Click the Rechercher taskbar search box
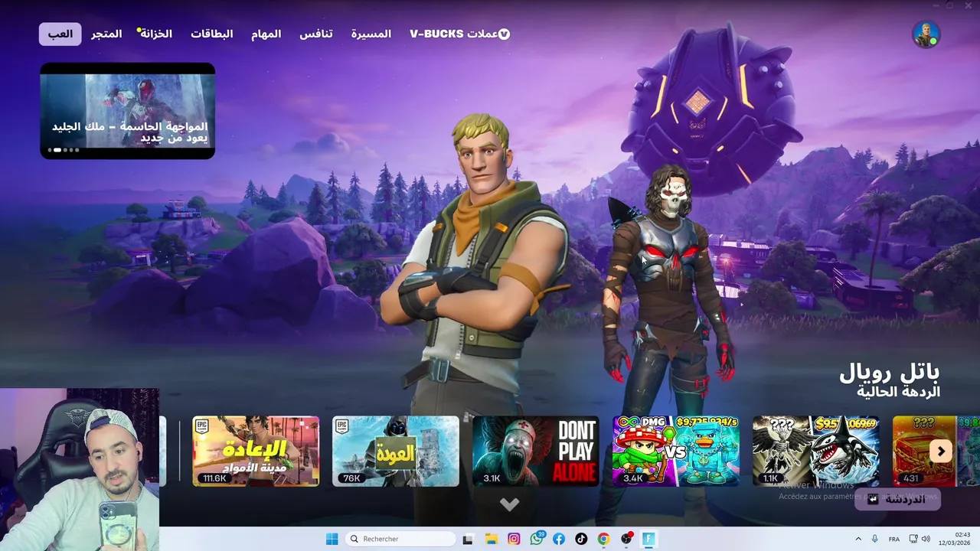 (x=400, y=539)
